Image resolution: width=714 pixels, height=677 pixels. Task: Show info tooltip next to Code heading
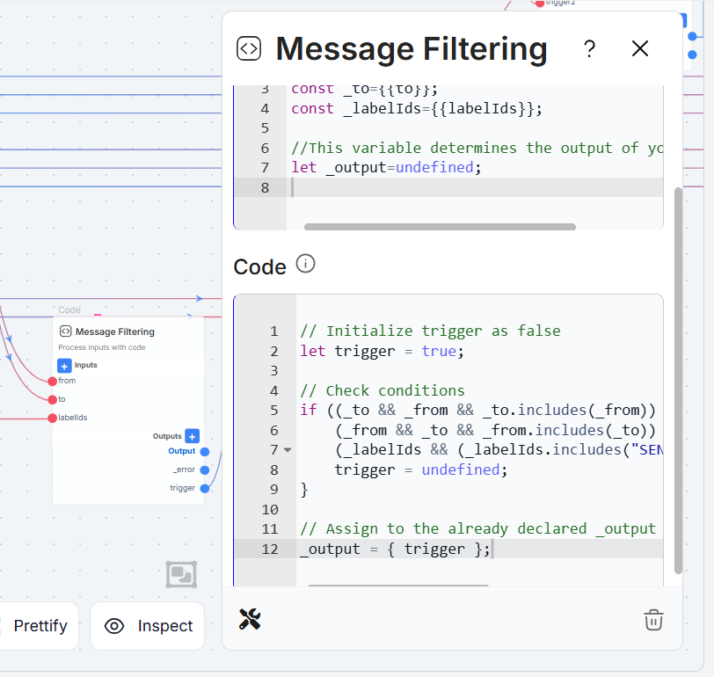click(x=305, y=264)
